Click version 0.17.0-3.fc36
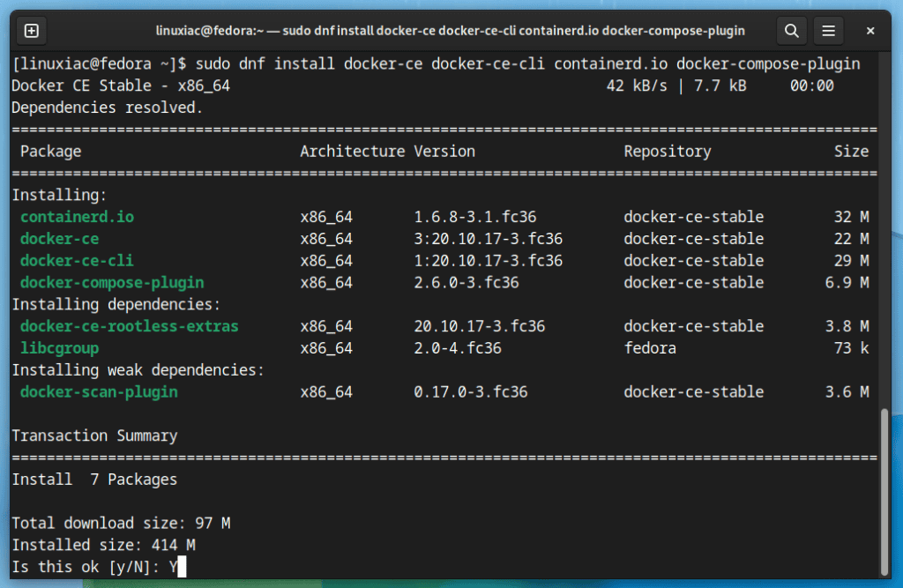The height and width of the screenshot is (588, 903). click(471, 392)
